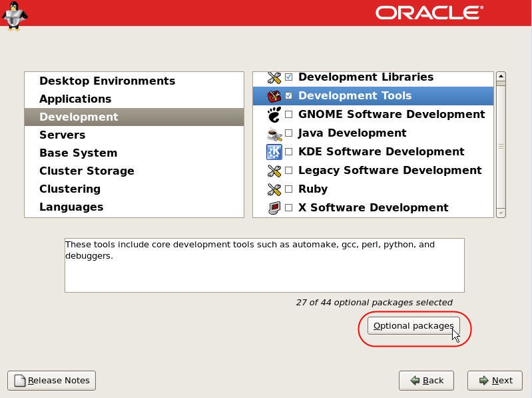The width and height of the screenshot is (532, 398).
Task: Click the Development Tools row label
Action: [355, 96]
